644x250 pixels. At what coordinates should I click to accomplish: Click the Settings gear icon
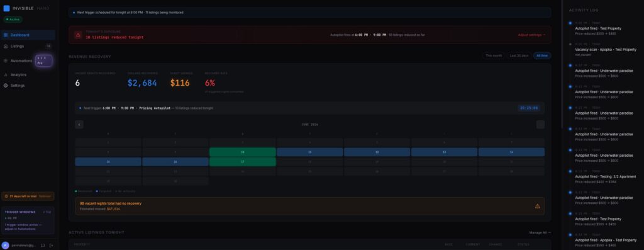click(x=6, y=86)
